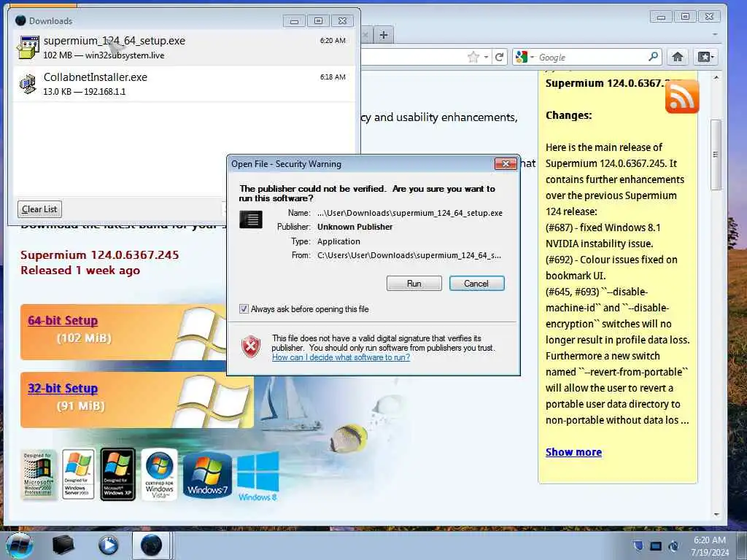Open the bookmarks menu icon
Viewport: 747px width, 560px height.
click(x=704, y=57)
